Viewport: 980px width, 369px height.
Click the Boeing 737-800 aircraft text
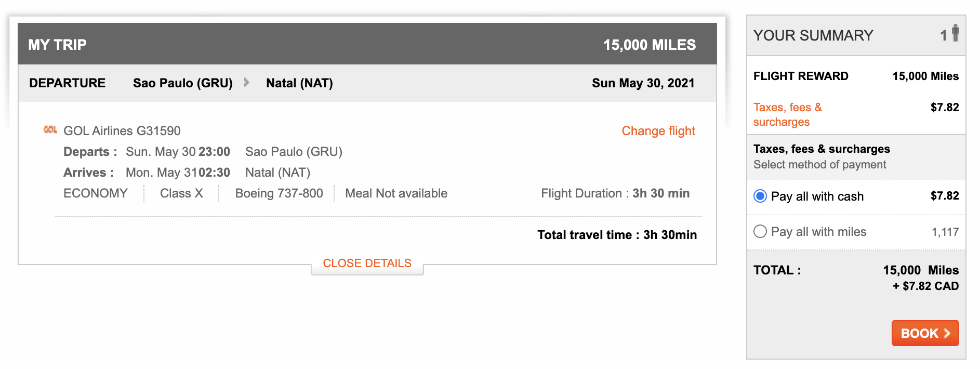point(279,193)
